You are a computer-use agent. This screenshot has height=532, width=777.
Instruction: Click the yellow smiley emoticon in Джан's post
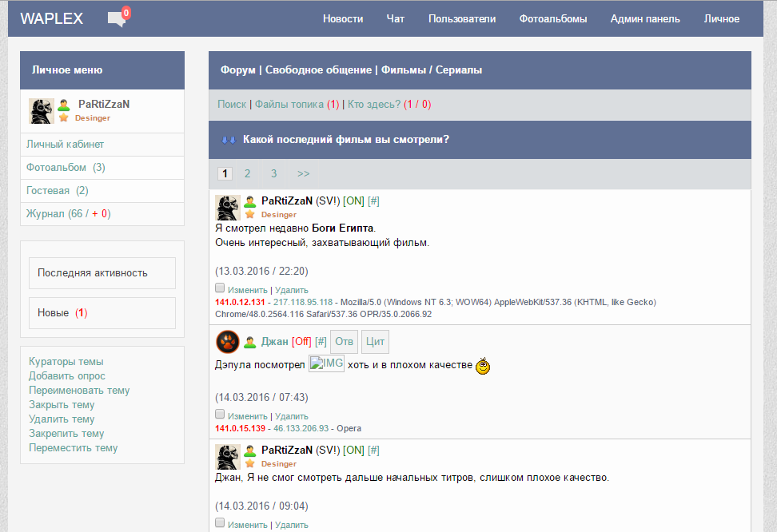click(482, 367)
